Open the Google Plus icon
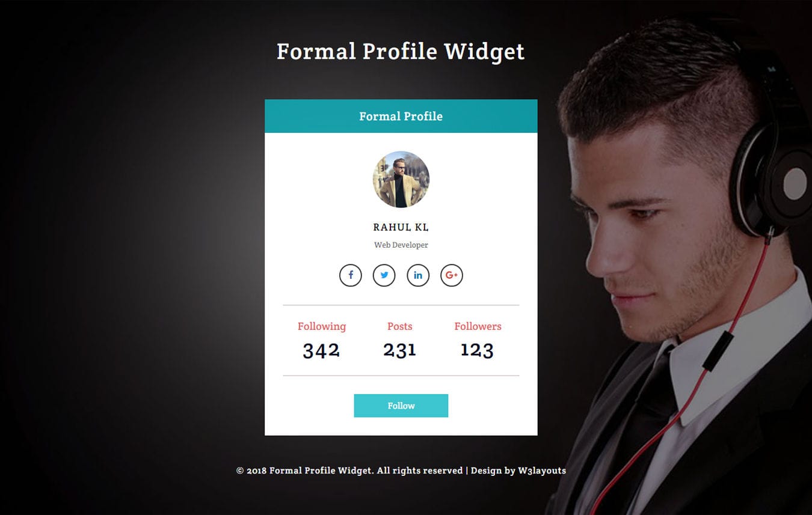This screenshot has height=515, width=812. [452, 275]
